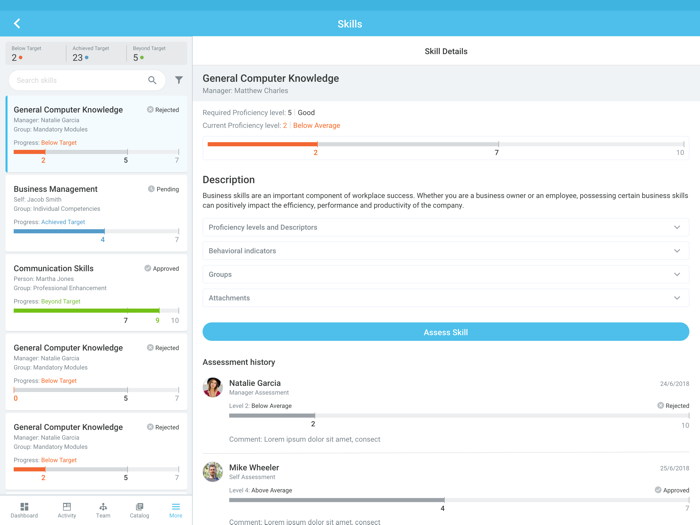
Task: Click the Business Management blue progress bar
Action: 59,231
